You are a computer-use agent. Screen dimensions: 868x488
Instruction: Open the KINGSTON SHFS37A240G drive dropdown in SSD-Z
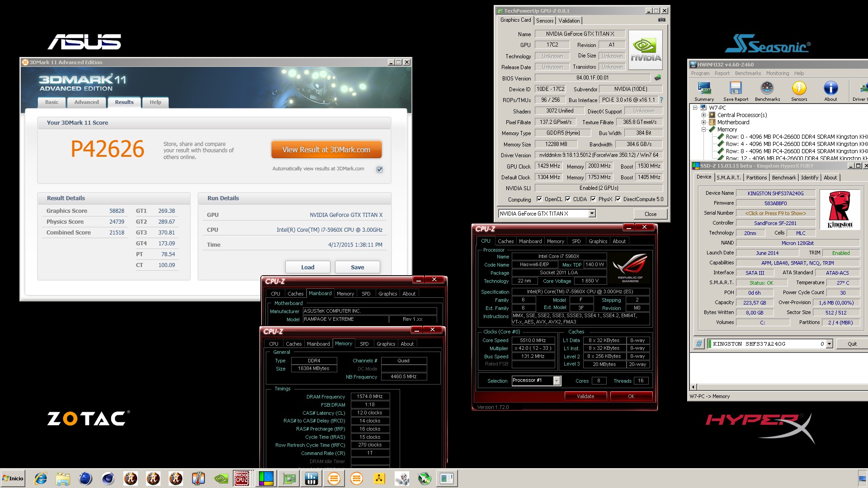click(829, 344)
